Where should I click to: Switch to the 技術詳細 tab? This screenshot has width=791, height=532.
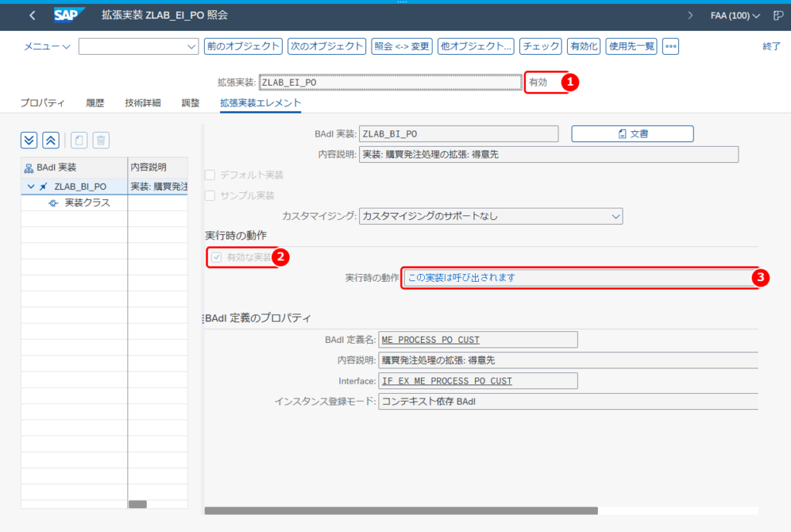click(x=143, y=103)
